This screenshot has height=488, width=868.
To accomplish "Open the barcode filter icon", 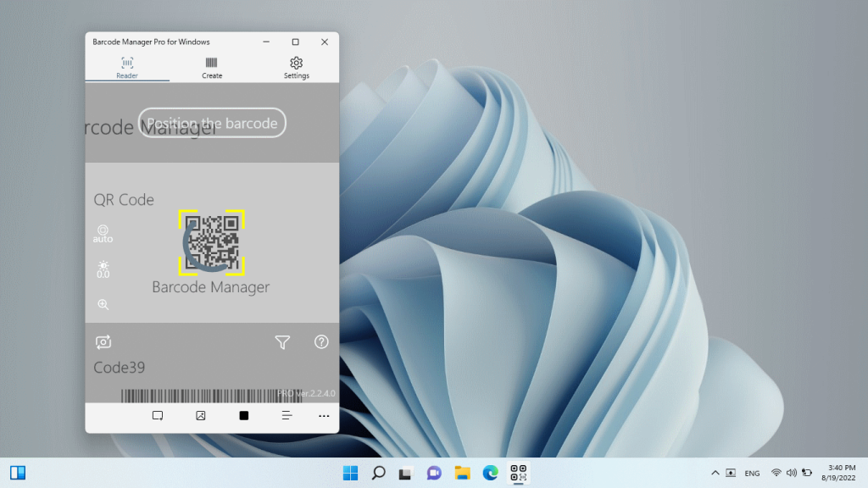I will [282, 341].
